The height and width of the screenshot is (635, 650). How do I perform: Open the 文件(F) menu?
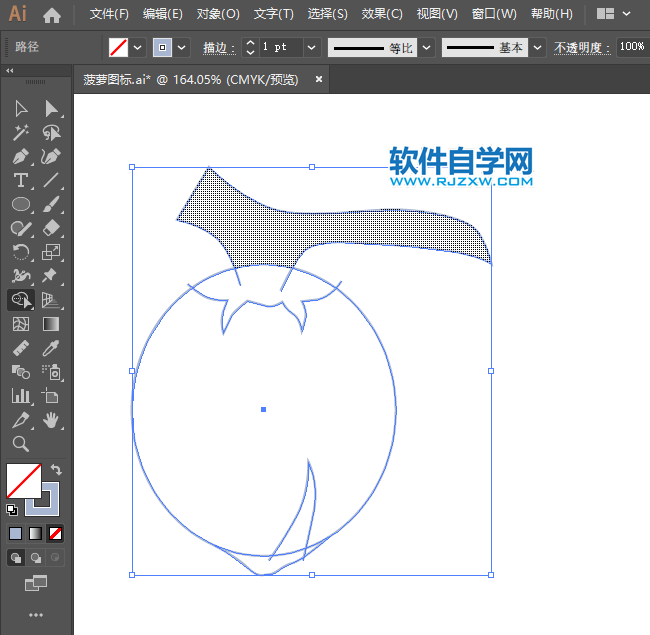coord(109,14)
